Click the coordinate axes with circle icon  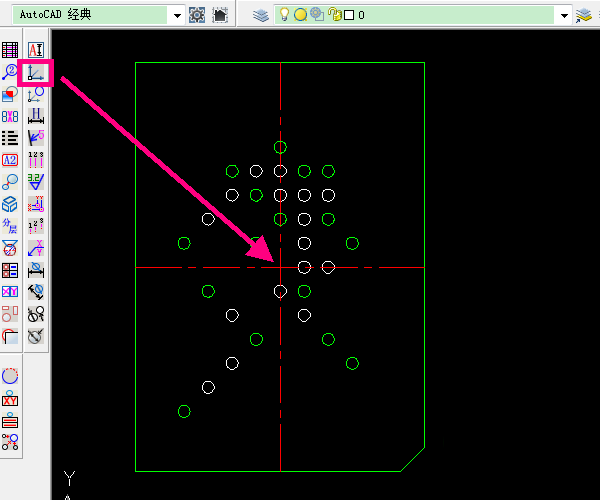tap(36, 94)
